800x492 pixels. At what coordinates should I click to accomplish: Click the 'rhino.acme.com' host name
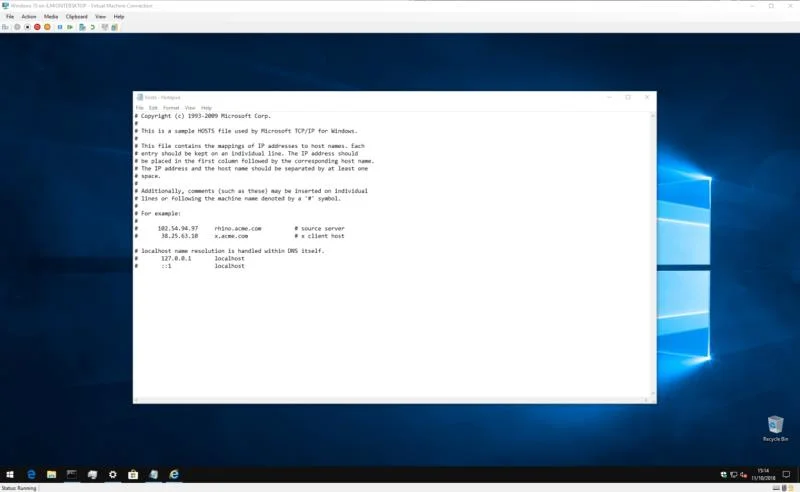(238, 228)
